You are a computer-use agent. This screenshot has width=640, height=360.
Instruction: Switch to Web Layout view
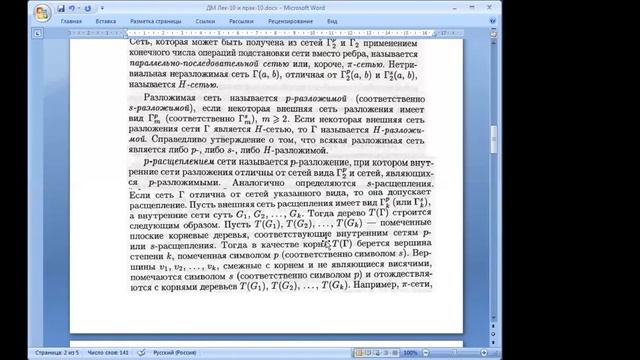[377, 353]
